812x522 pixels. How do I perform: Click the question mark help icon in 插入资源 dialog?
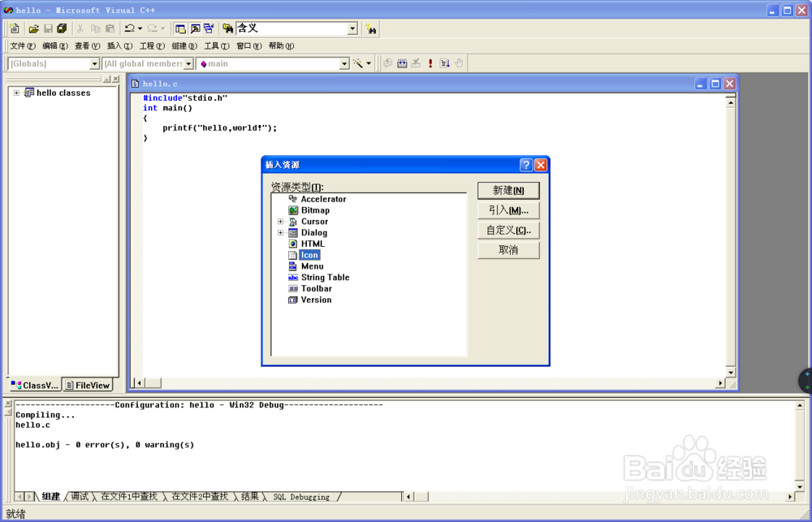[526, 165]
